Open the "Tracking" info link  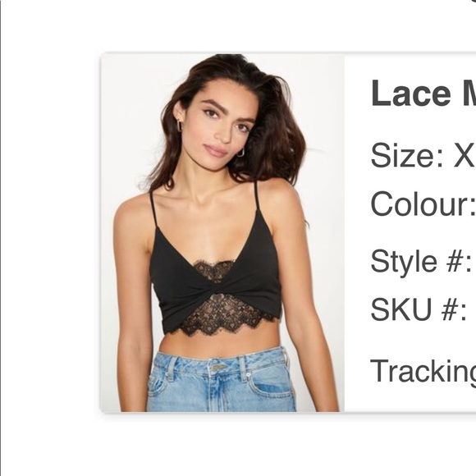(423, 372)
